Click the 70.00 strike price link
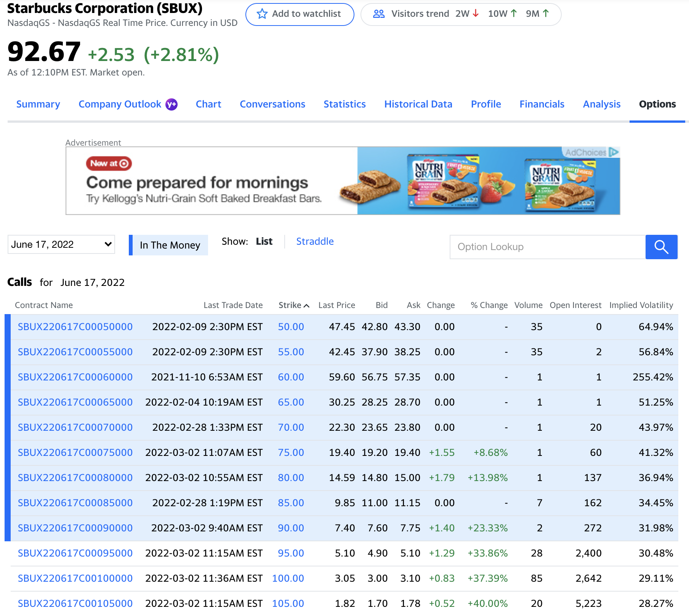This screenshot has height=616, width=689. coord(291,427)
